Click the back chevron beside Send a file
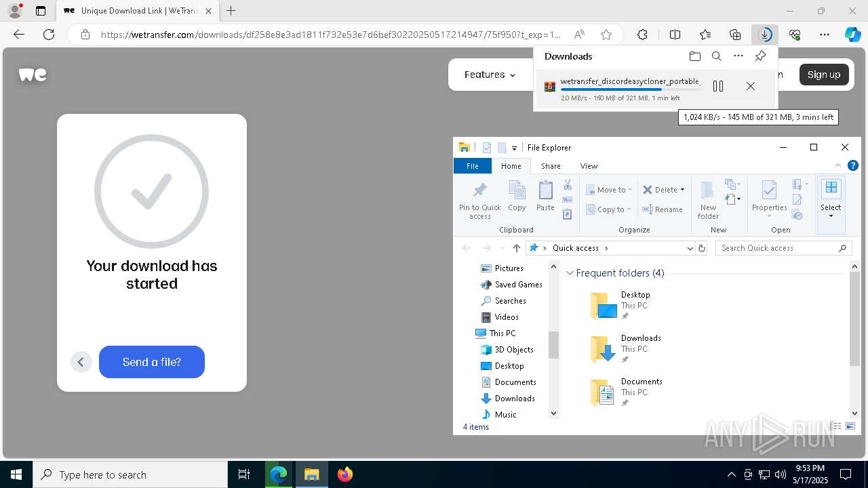This screenshot has width=868, height=488. 81,362
